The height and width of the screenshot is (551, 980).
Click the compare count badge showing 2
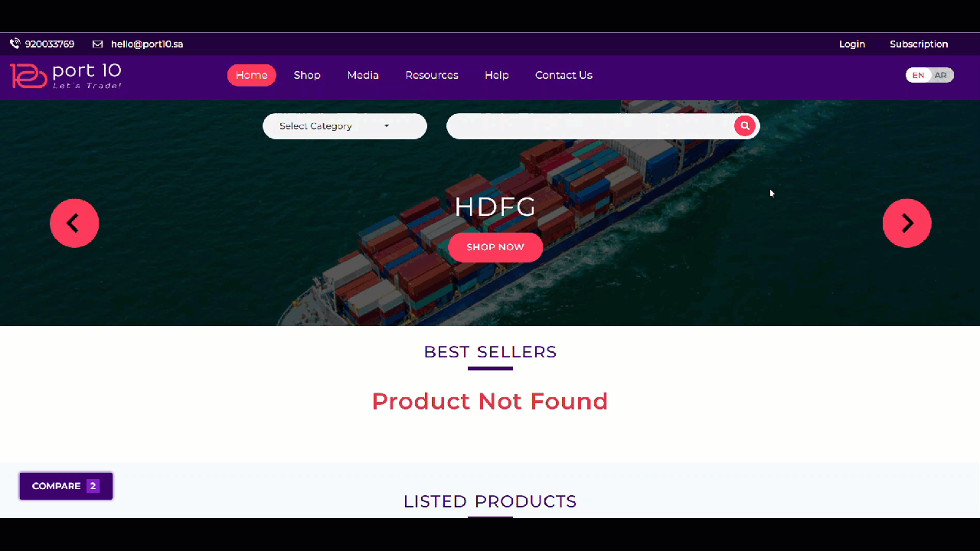93,486
